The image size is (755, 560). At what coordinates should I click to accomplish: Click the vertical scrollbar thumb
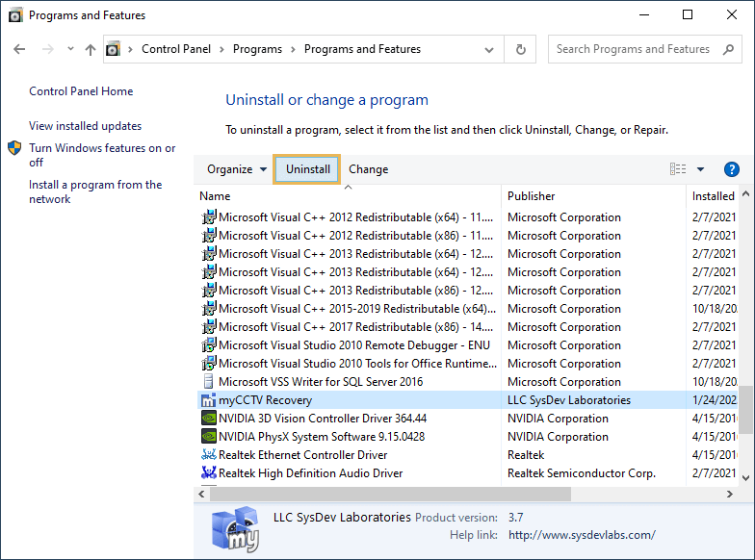(x=745, y=410)
